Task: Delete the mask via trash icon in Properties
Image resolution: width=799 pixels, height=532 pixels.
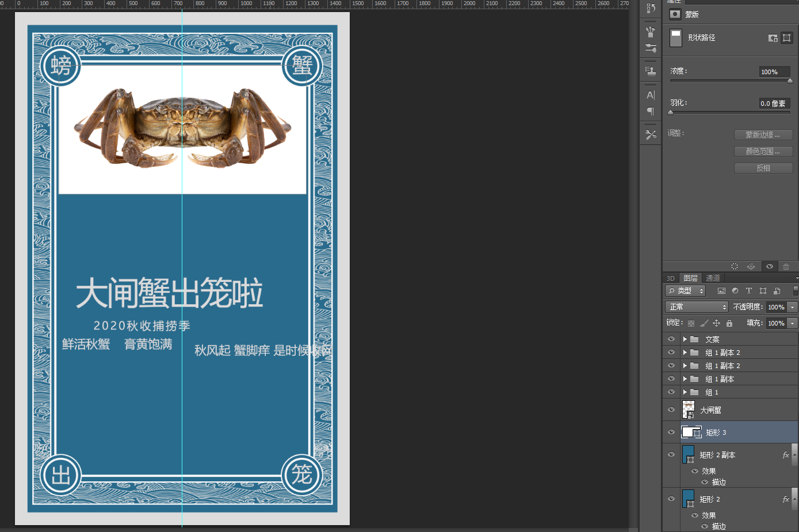Action: 786,266
